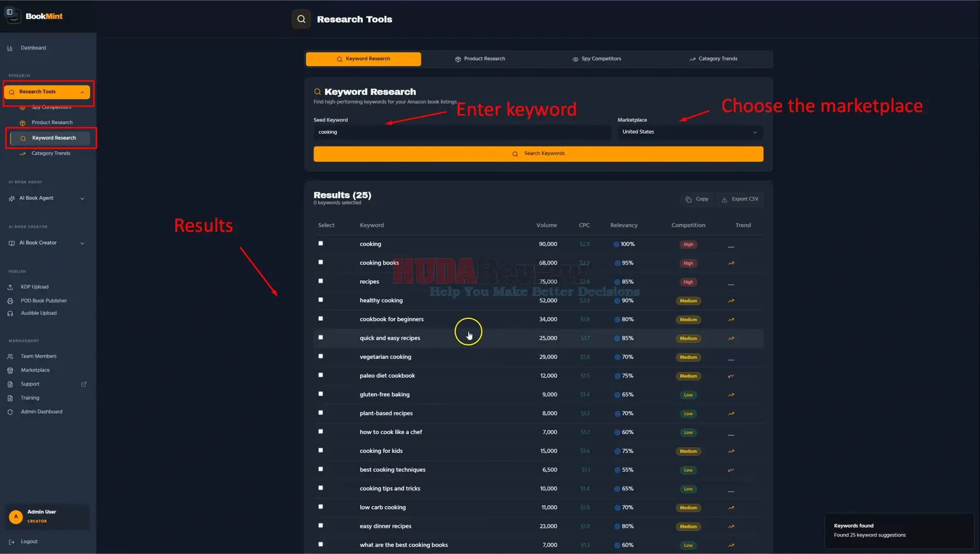980x554 pixels.
Task: Click the sidebar collapse icon near BookMint logo
Action: (9, 12)
